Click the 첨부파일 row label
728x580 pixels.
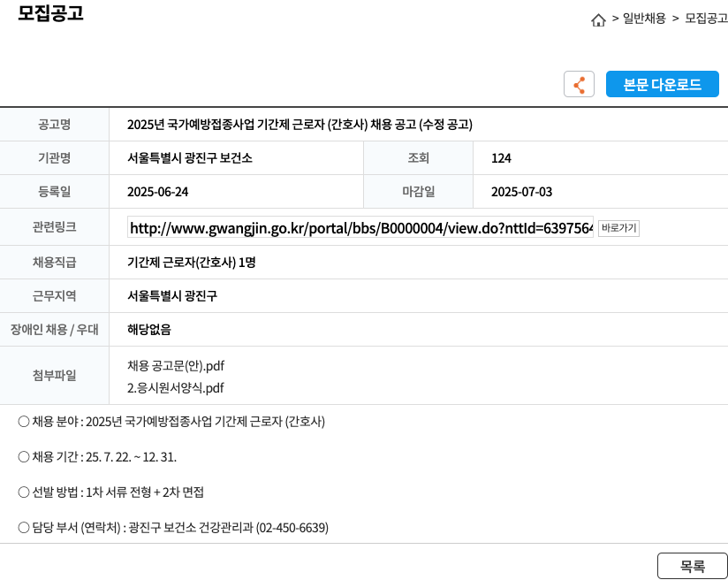click(54, 376)
